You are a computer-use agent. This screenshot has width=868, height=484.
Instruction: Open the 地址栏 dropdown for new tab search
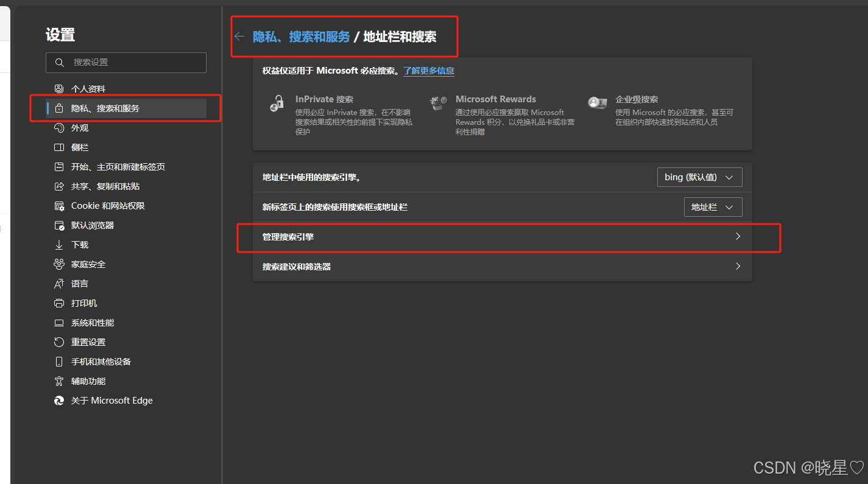tap(713, 207)
